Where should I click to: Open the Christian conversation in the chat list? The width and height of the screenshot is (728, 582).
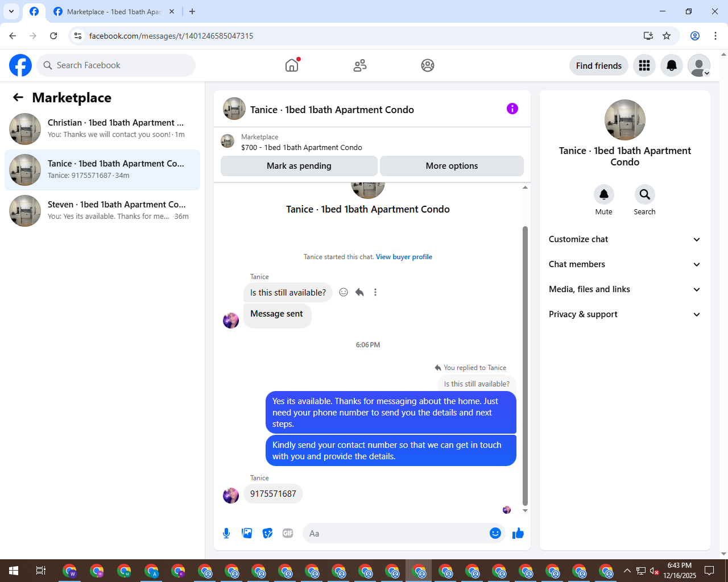point(102,129)
